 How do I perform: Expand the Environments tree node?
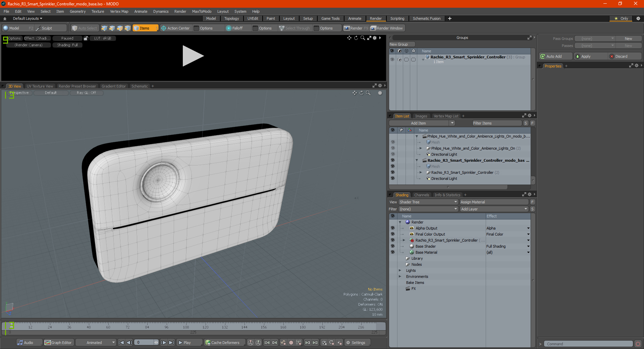pyautogui.click(x=400, y=277)
